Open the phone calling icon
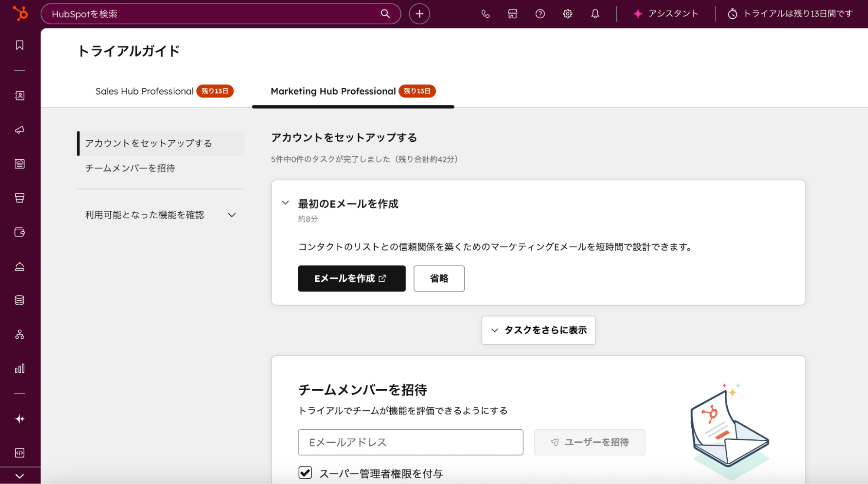The height and width of the screenshot is (484, 868). [485, 14]
